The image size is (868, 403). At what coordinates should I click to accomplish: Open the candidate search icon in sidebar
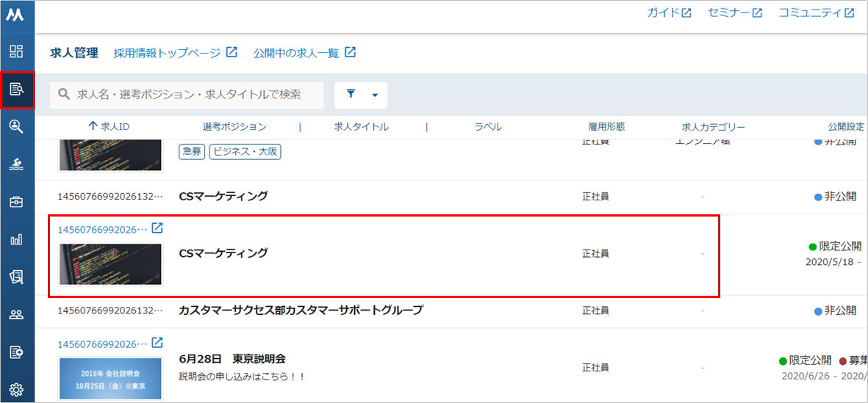click(17, 126)
